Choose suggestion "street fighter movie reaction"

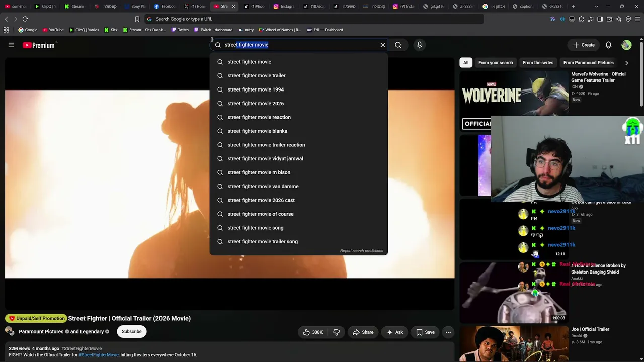(299, 117)
